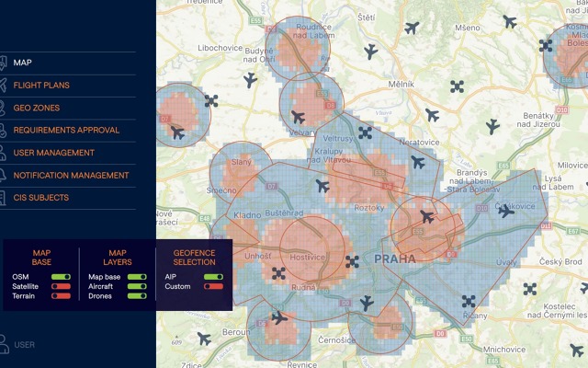Click the aircraft icon near Štětí
588x368 pixels.
click(x=410, y=28)
